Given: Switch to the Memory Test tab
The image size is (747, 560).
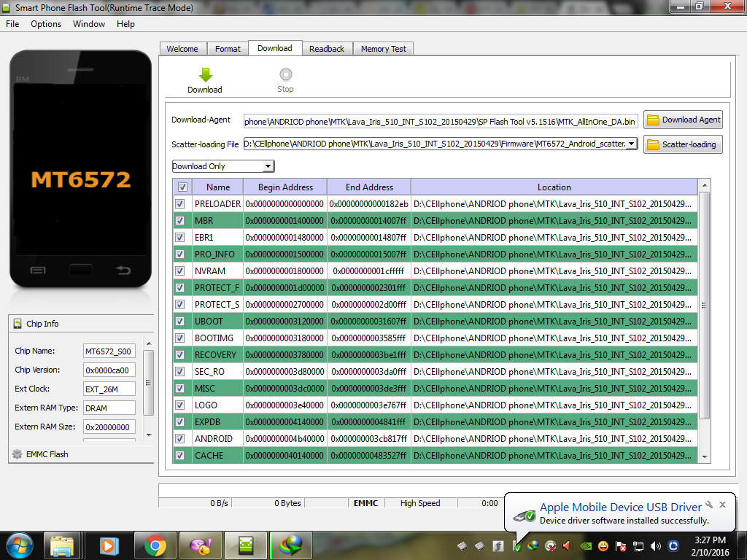Looking at the screenshot, I should pyautogui.click(x=383, y=49).
